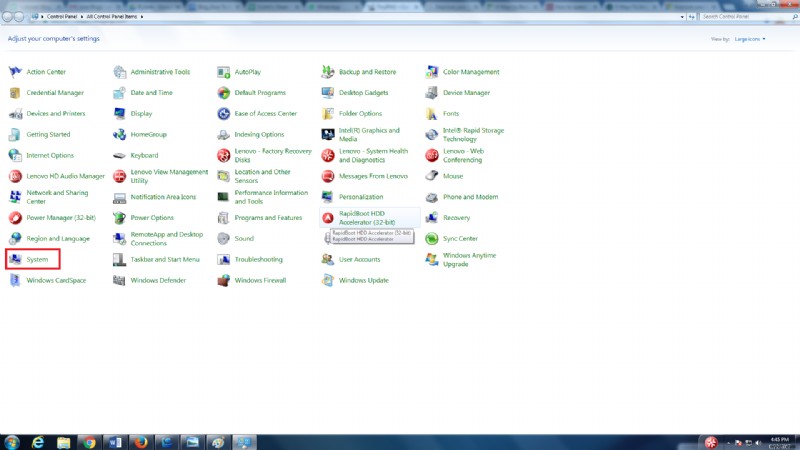The width and height of the screenshot is (800, 450).
Task: Open Internet Options link
Action: 50,156
